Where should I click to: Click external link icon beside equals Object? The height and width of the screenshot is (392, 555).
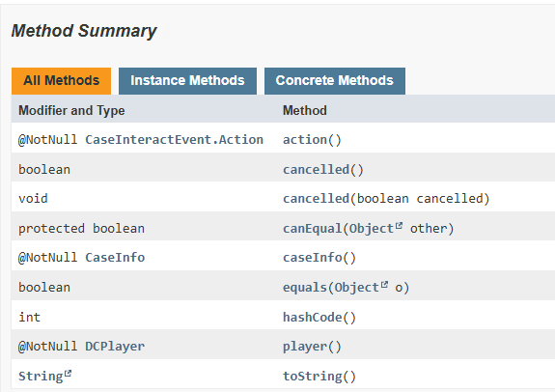tap(384, 285)
